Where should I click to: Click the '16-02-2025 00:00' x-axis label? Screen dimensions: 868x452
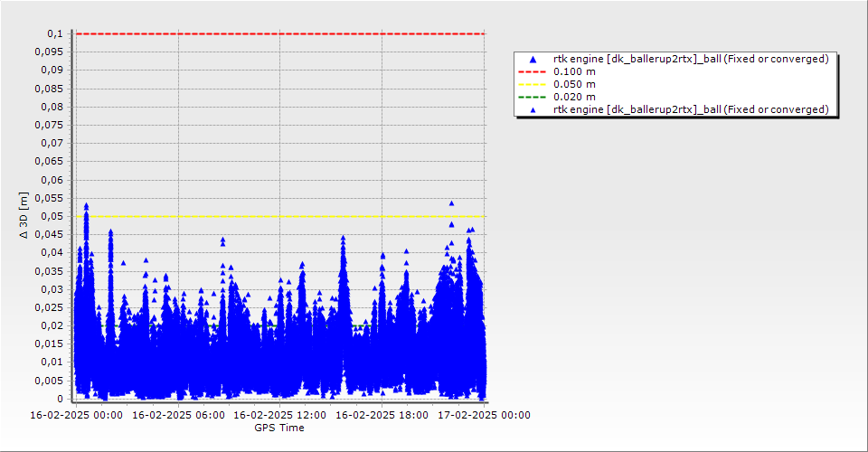point(76,415)
